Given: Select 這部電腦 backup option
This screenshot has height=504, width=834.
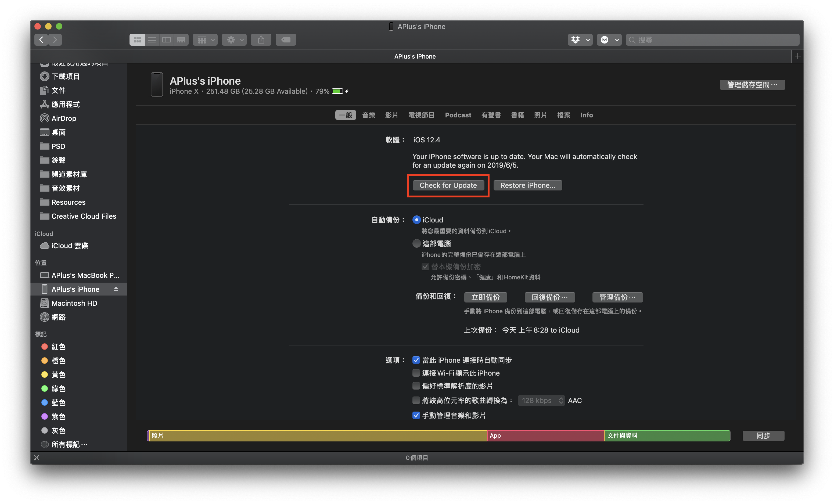Looking at the screenshot, I should tap(416, 243).
